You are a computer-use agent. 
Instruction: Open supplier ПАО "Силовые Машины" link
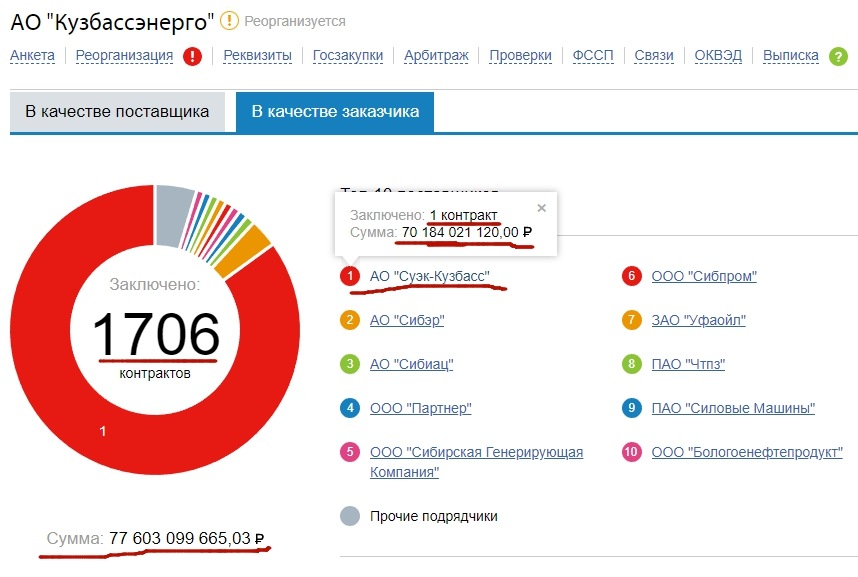733,408
